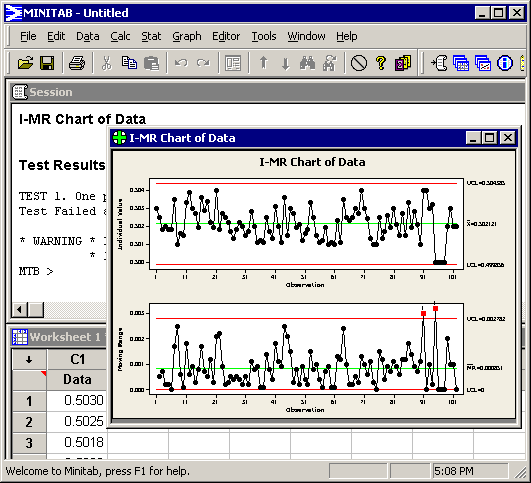Image resolution: width=531 pixels, height=483 pixels.
Task: Click first red out-of-control moving range point
Action: (x=423, y=314)
